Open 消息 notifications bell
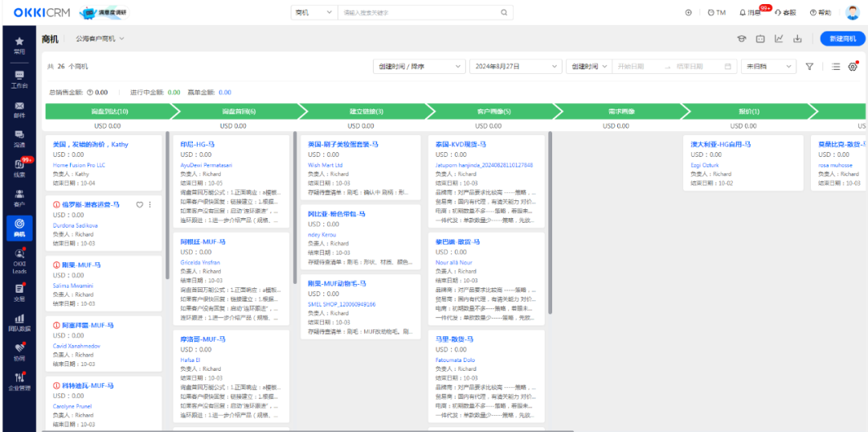The height and width of the screenshot is (432, 868). click(750, 13)
